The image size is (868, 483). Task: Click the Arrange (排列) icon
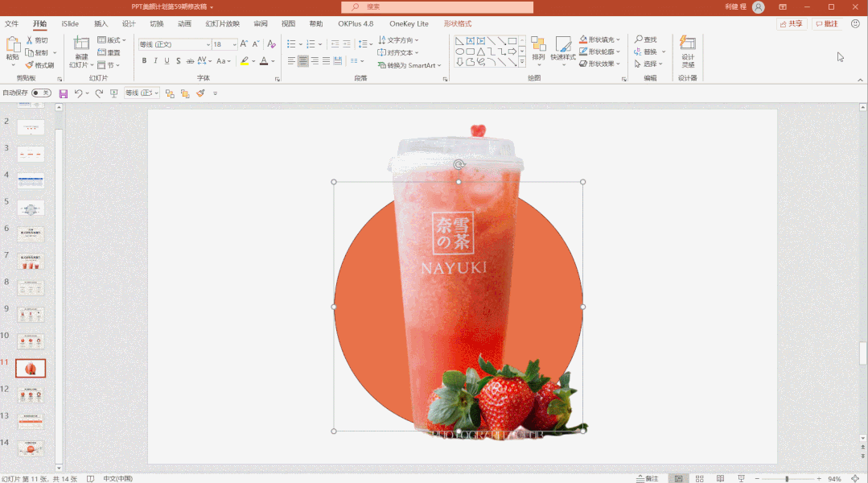point(538,49)
